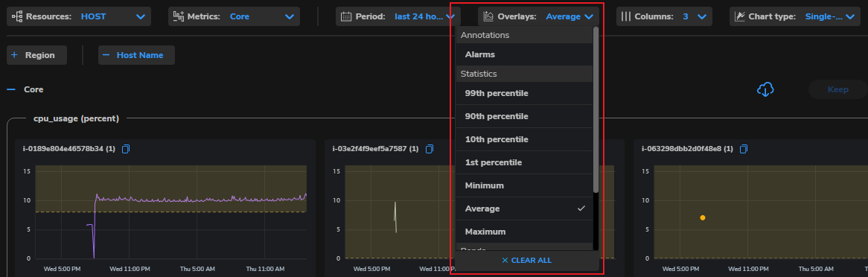Click the i-063298dbb2d0f48e8 chart title
Screen dimensions: 868x277
(x=687, y=149)
